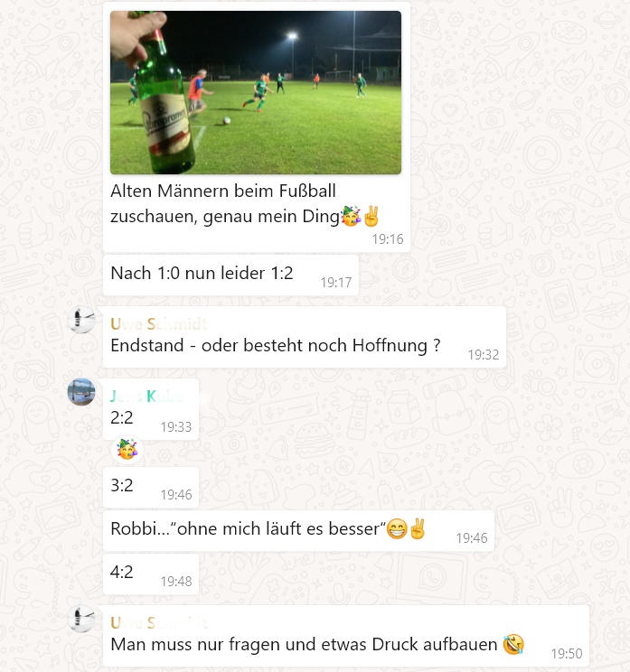Open Jens Kube's profile picture
The width and height of the screenshot is (630, 672).
(81, 392)
